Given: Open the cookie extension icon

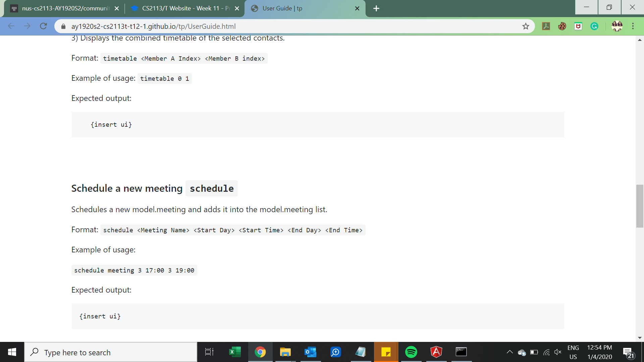Looking at the screenshot, I should click(562, 26).
